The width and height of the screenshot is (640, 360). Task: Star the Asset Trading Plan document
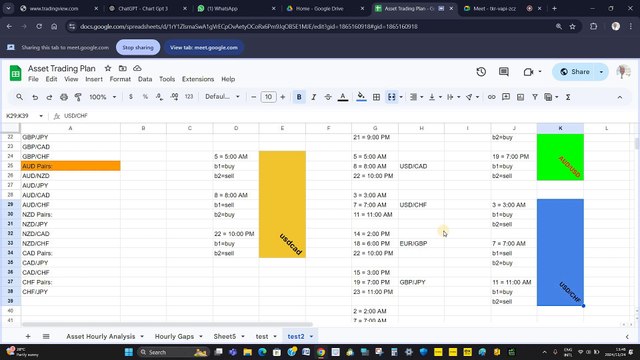[108, 68]
